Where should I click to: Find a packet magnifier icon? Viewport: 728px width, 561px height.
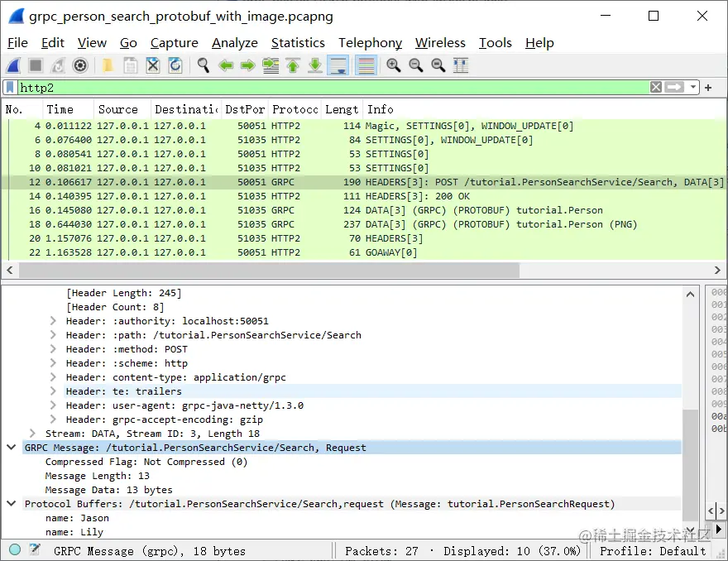[203, 65]
